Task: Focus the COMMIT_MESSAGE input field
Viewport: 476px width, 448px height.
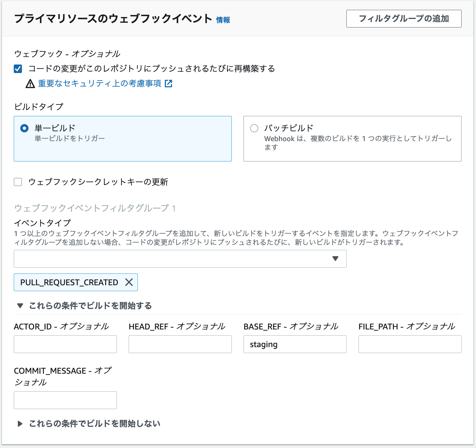Action: click(x=65, y=400)
